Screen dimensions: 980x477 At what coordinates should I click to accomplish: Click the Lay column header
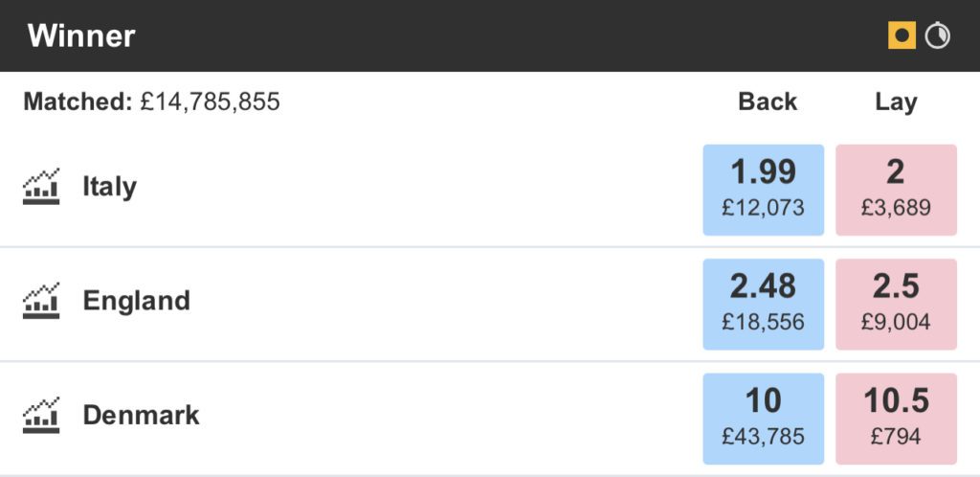click(896, 102)
